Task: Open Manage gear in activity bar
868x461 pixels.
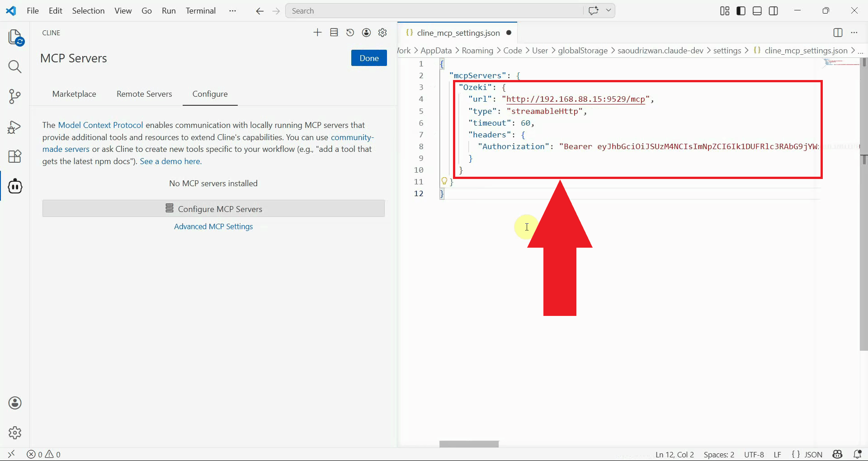Action: tap(15, 433)
